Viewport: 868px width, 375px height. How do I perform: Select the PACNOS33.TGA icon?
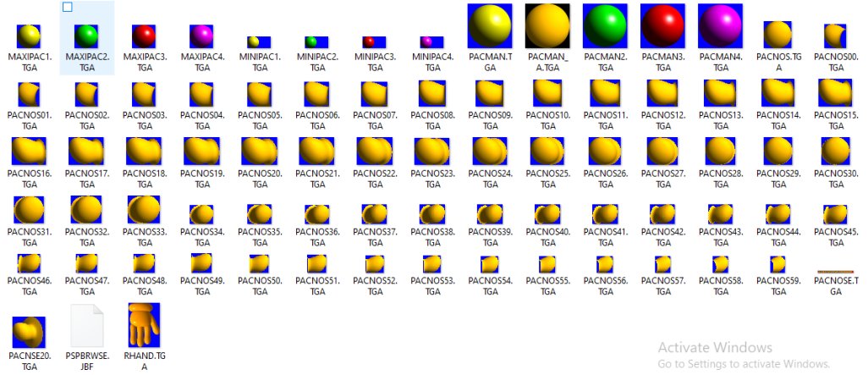pyautogui.click(x=144, y=209)
